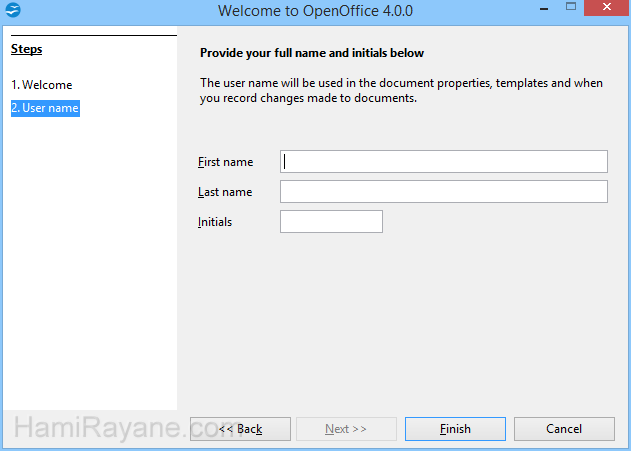631x451 pixels.
Task: Click the 'The user name will be used' description
Action: 401,91
